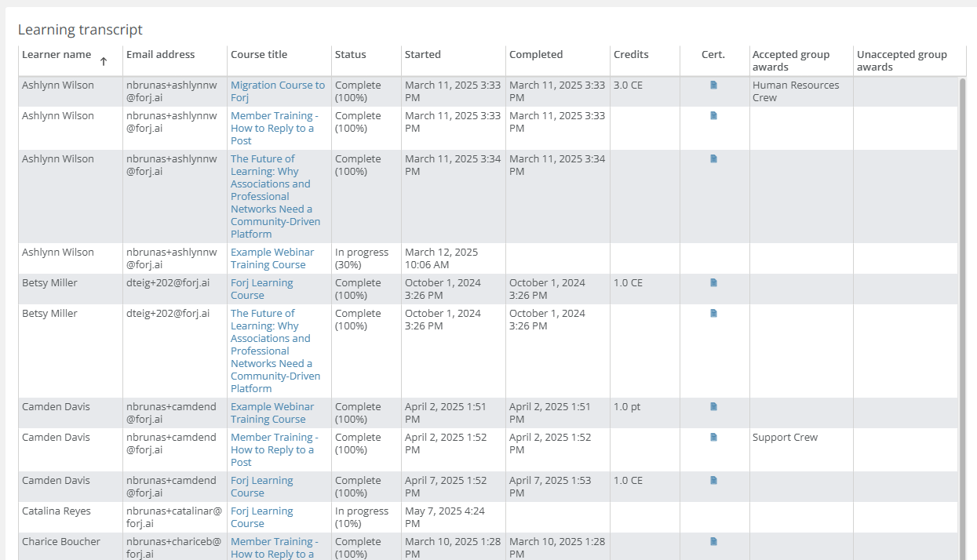The height and width of the screenshot is (560, 977).
Task: Open the Migration Course to Forj link
Action: tap(278, 91)
